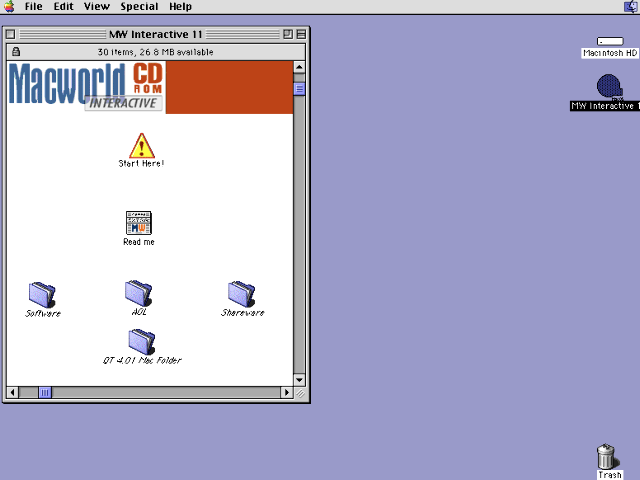Select the Macintosh HD desktop drive icon
This screenshot has height=480, width=640.
(610, 41)
